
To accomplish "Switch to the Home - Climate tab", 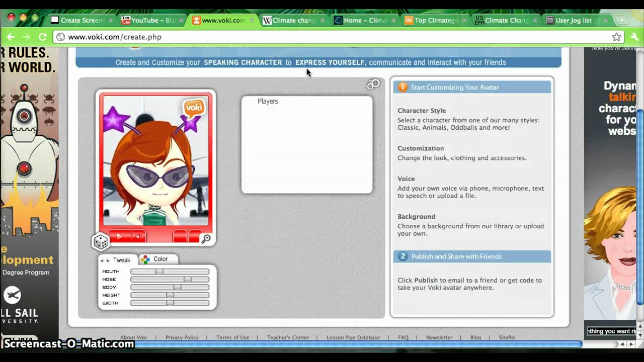I will pyautogui.click(x=365, y=21).
